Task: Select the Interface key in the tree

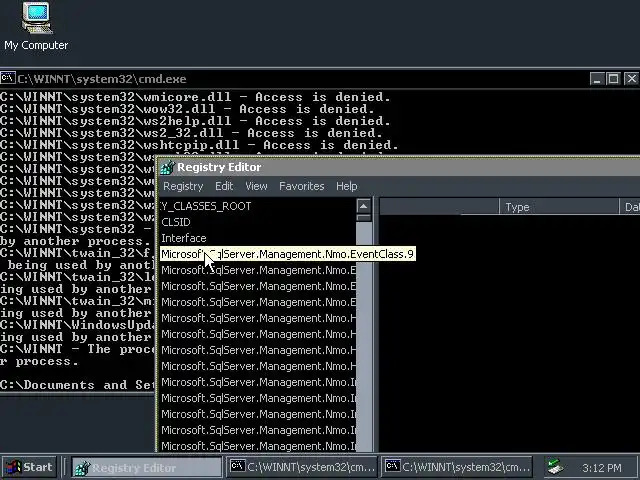Action: pos(184,238)
